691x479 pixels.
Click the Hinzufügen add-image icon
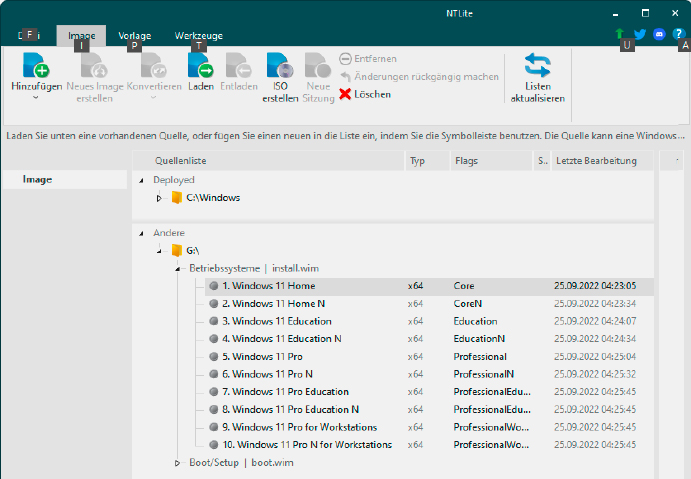(36, 65)
